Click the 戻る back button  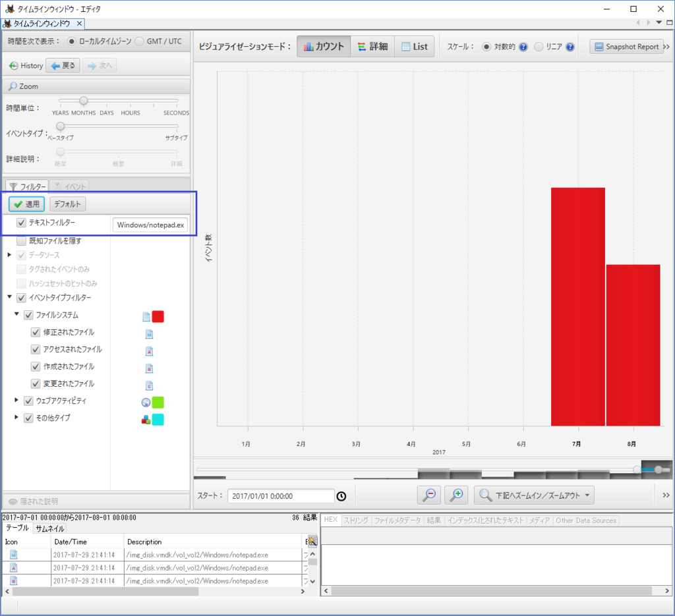pyautogui.click(x=63, y=66)
